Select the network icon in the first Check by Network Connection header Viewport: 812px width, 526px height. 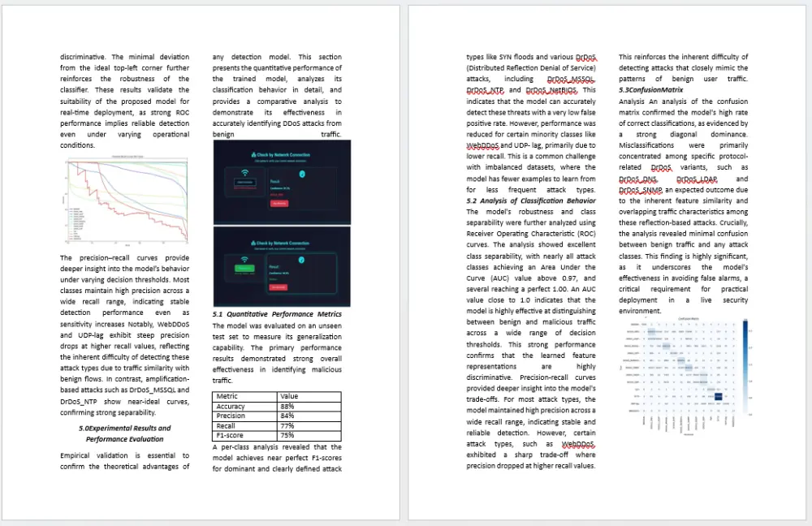coord(253,153)
